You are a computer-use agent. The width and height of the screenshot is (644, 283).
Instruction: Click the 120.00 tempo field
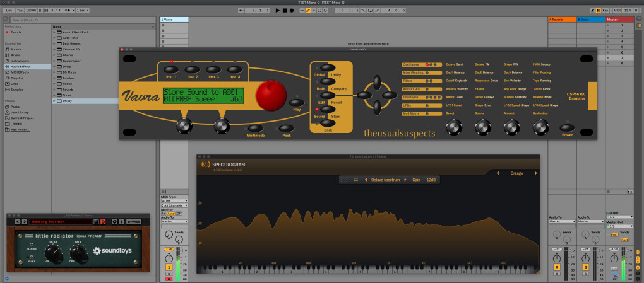click(x=30, y=10)
